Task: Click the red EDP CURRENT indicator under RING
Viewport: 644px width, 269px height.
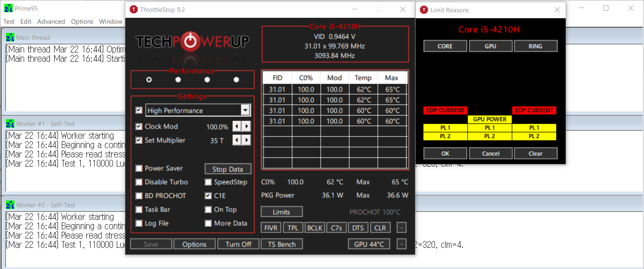Action: point(534,110)
